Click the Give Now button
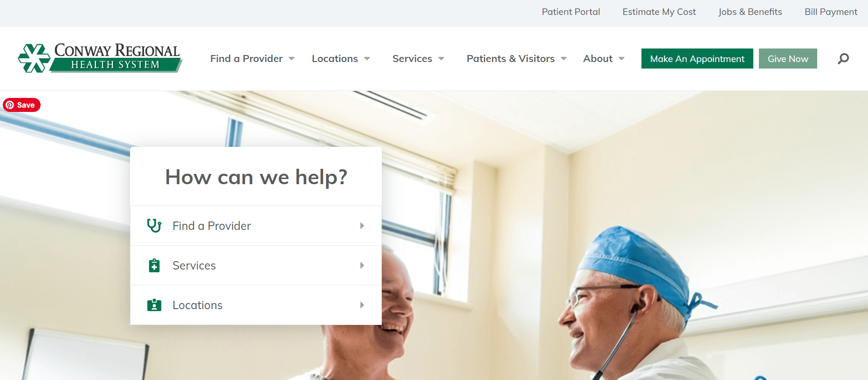Viewport: 868px width, 380px height. (x=788, y=59)
